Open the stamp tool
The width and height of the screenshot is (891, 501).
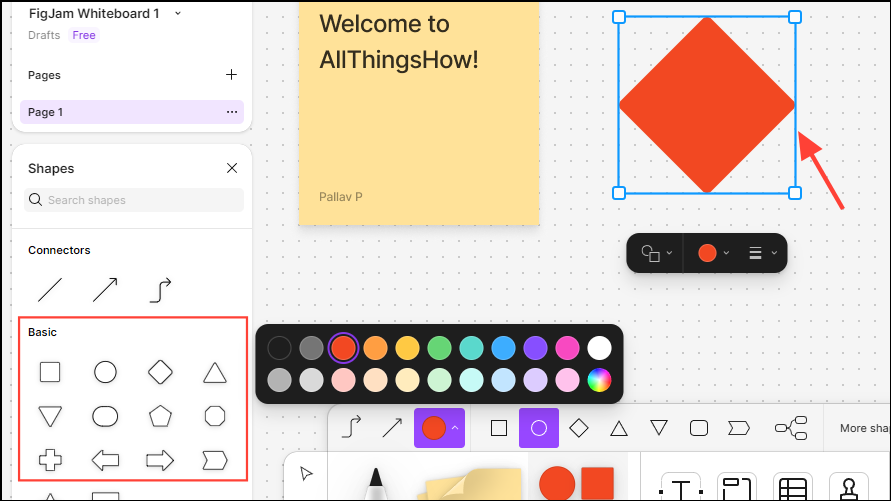point(849,487)
